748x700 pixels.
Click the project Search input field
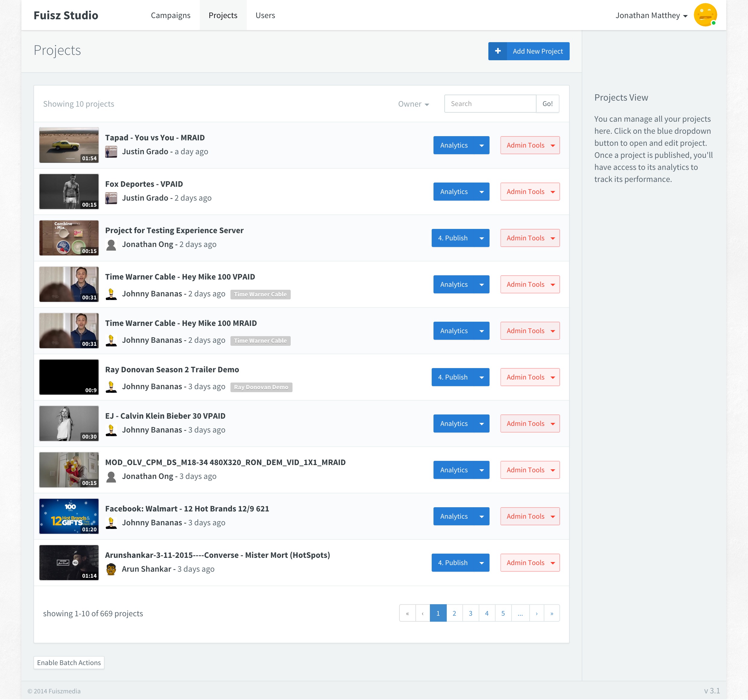490,104
